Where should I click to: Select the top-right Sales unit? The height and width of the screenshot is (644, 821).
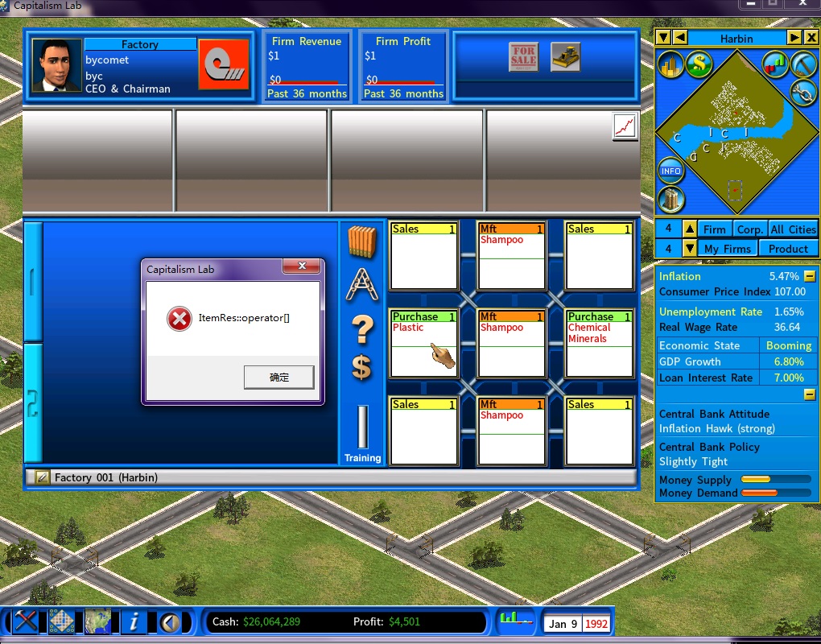click(x=599, y=256)
